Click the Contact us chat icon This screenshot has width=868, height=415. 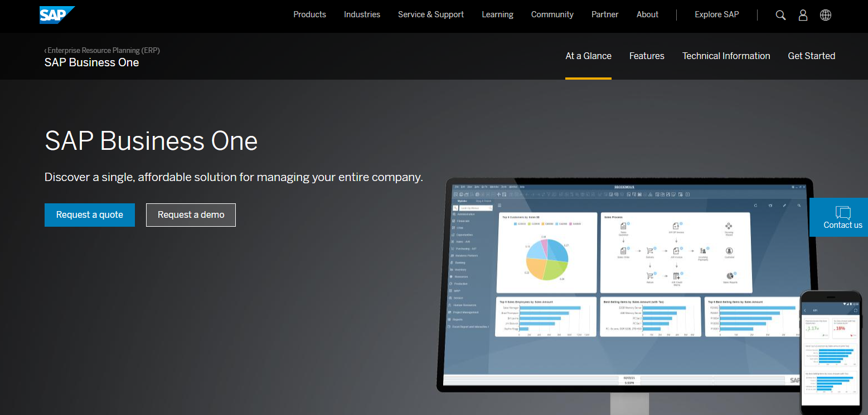[x=843, y=212]
